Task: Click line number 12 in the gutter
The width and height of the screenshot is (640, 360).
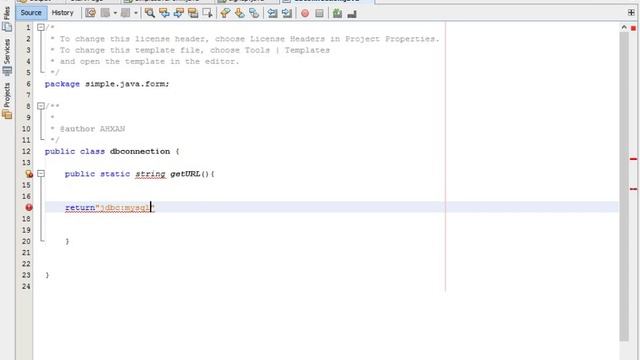Action: (x=26, y=151)
